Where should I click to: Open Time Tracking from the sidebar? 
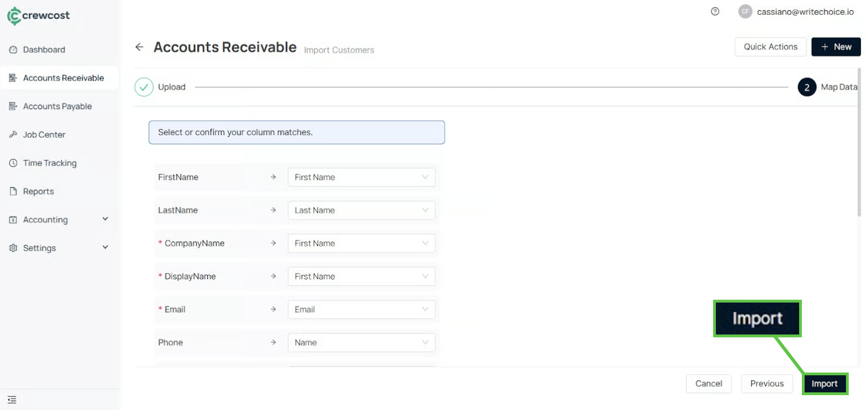[50, 163]
